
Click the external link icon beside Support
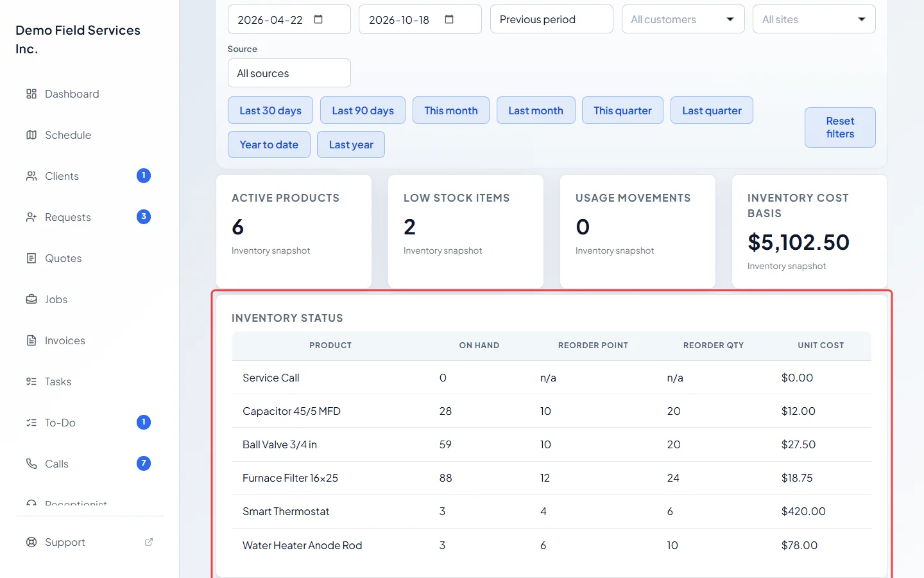(x=149, y=542)
